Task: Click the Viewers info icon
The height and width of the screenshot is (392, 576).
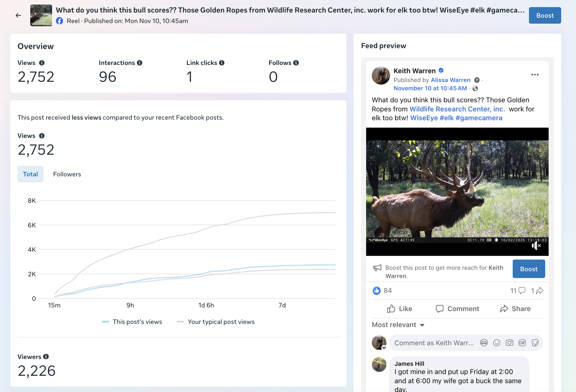Action: 46,357
